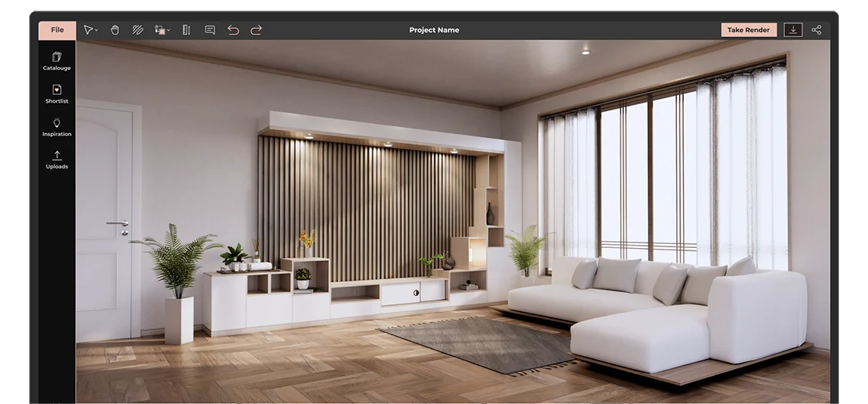
Task: Open the Catalogue panel in the sidebar
Action: 57,61
